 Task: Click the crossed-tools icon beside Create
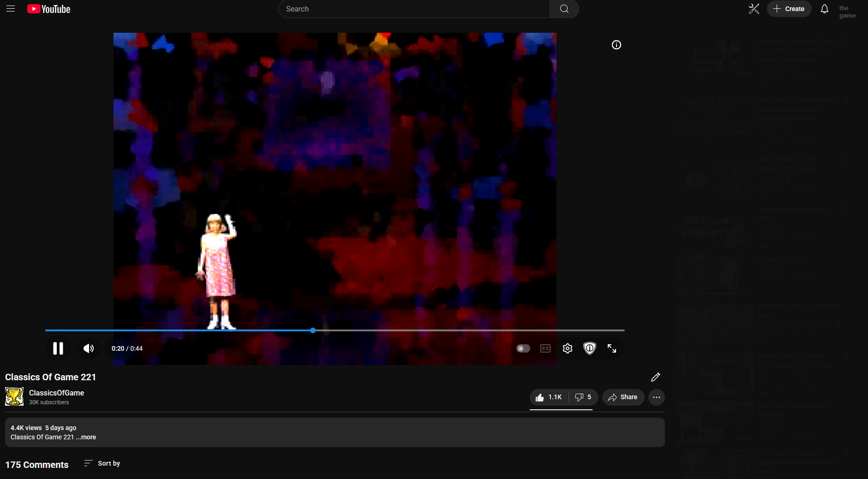[754, 9]
